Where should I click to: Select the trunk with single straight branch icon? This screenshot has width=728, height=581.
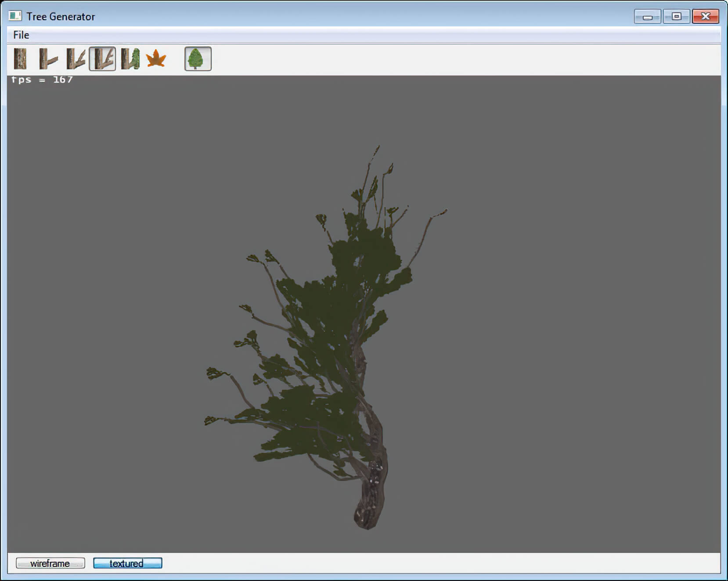coord(48,59)
